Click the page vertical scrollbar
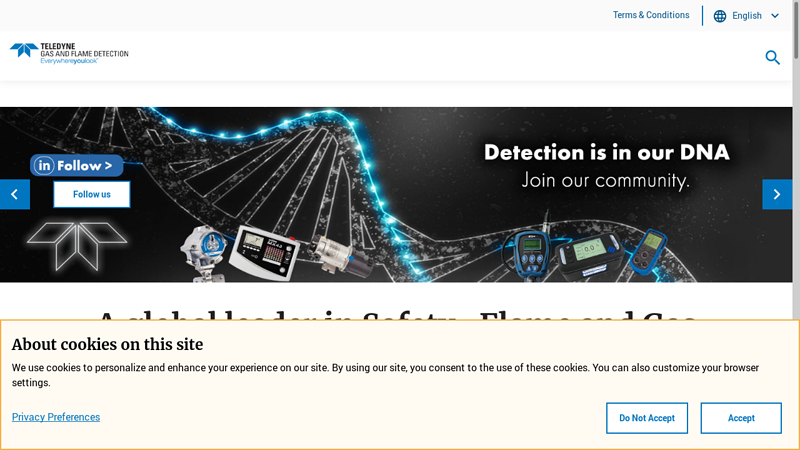 (796, 31)
